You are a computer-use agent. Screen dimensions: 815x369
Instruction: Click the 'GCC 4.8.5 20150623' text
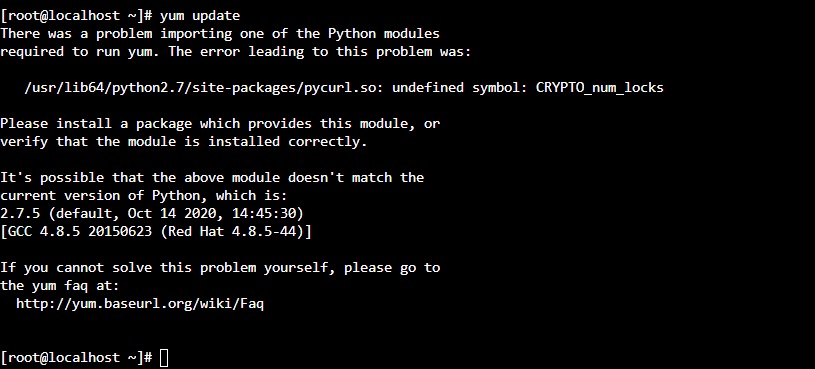(x=80, y=231)
